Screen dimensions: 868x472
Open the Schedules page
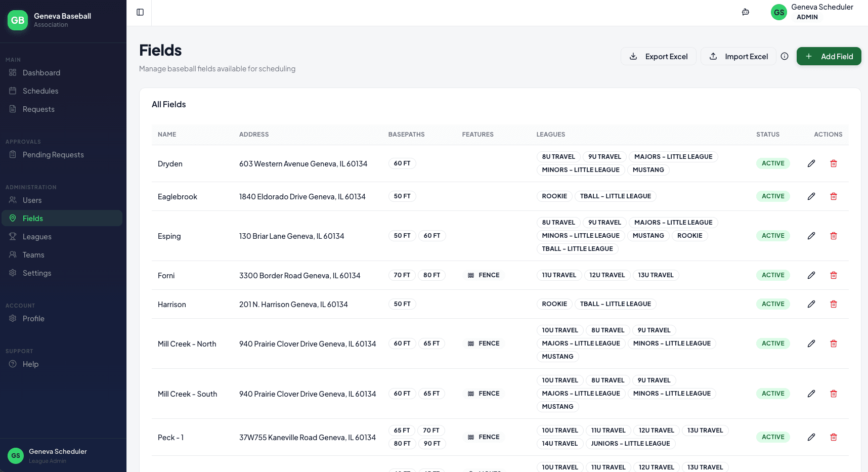click(x=39, y=91)
